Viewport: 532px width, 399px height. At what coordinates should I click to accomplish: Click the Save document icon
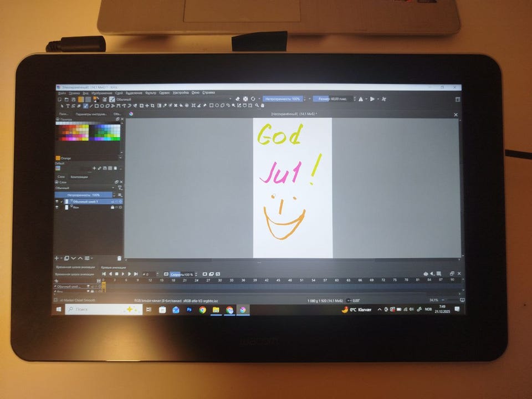click(x=73, y=99)
